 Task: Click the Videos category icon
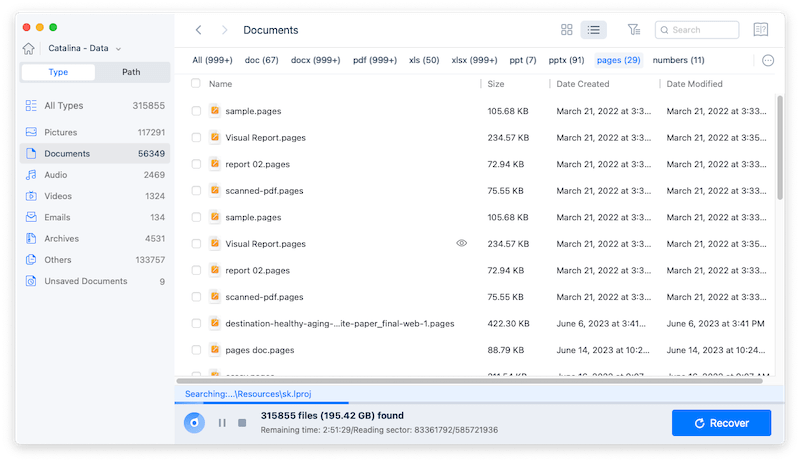31,196
